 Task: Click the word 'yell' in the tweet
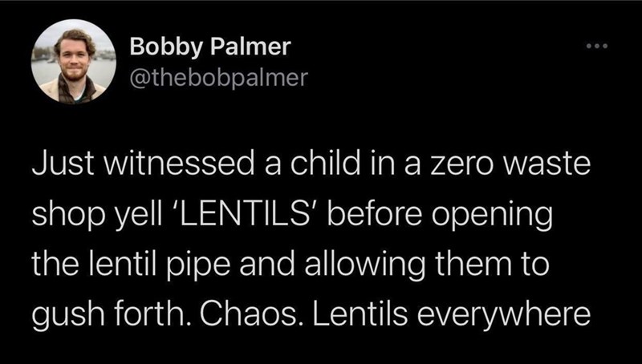pos(113,217)
